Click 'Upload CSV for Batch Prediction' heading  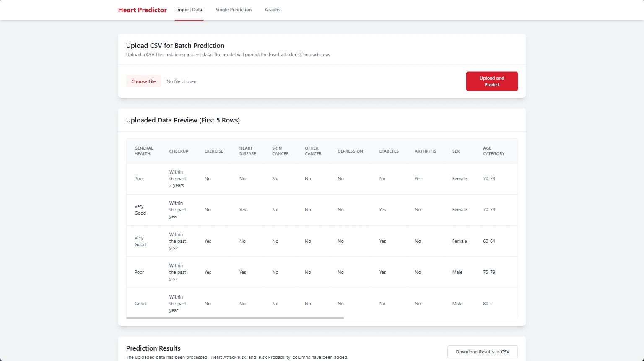[175, 46]
